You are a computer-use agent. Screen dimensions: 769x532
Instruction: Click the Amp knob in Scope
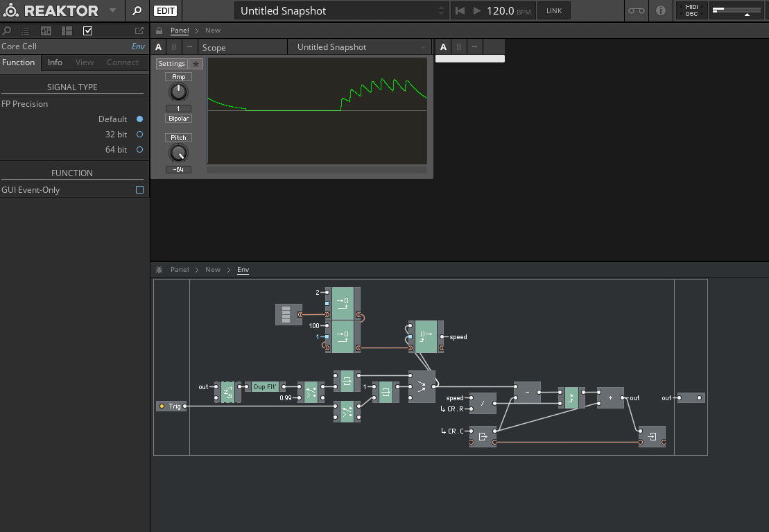pos(179,92)
